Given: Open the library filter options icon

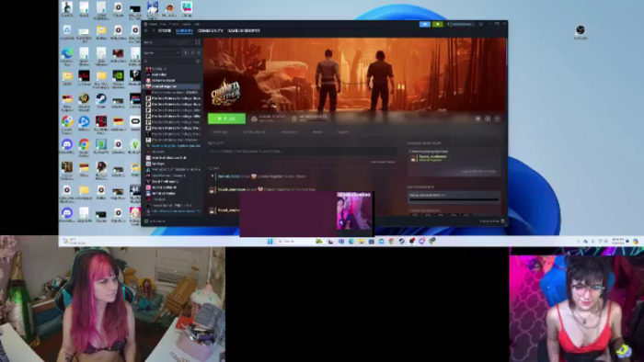Looking at the screenshot, I should click(x=198, y=61).
